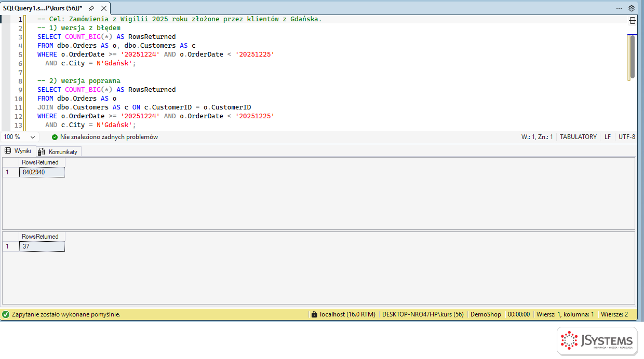Image resolution: width=644 pixels, height=359 pixels.
Task: Click the 'Wiersze: 2' row count entry
Action: pyautogui.click(x=614, y=314)
